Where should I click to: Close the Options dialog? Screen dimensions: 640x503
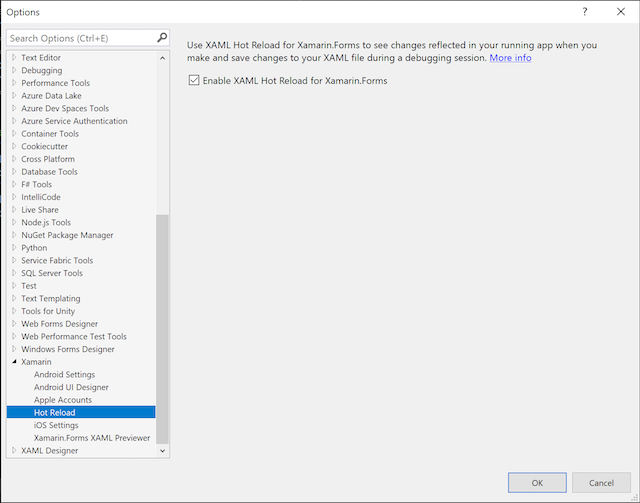(621, 12)
